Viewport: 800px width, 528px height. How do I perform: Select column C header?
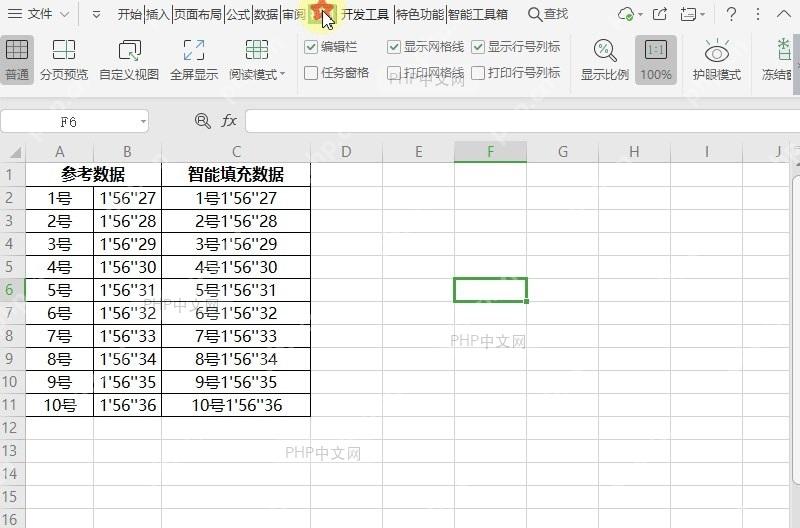(x=236, y=152)
